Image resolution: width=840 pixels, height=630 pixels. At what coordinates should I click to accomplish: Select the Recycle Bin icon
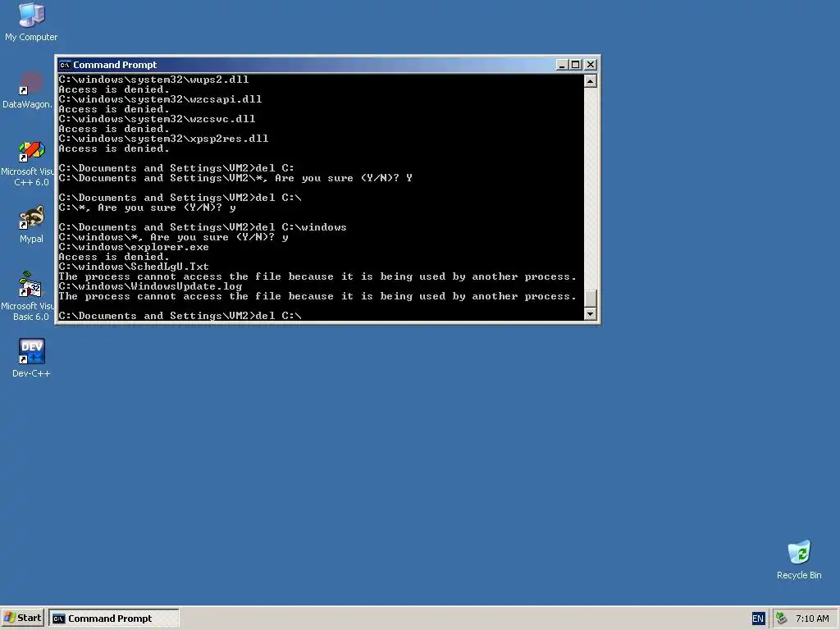tap(799, 559)
